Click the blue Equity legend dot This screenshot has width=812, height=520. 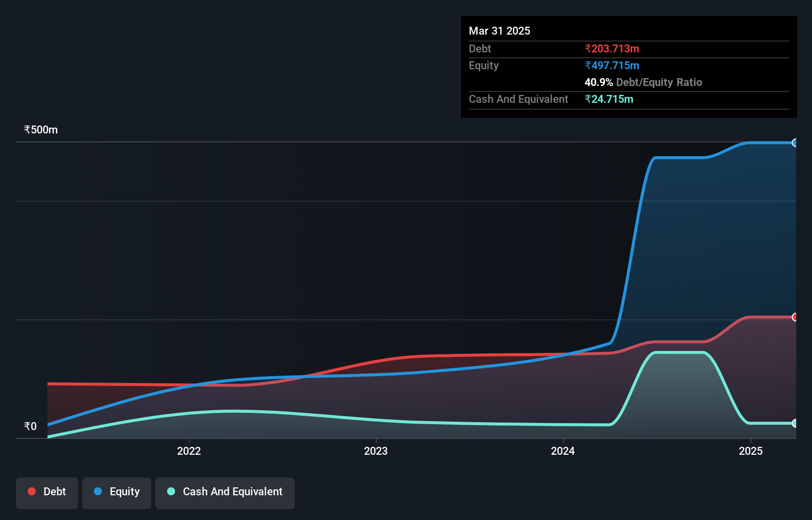tap(98, 491)
